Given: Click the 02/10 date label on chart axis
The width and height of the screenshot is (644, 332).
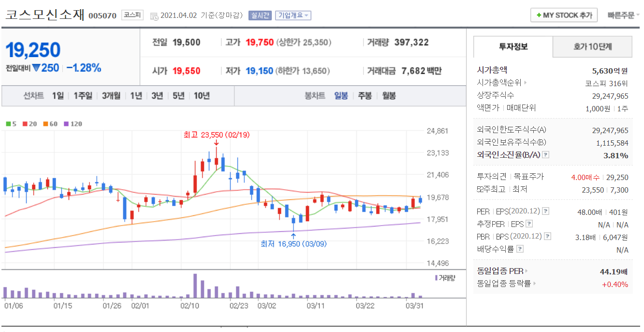Looking at the screenshot, I should 190,306.
